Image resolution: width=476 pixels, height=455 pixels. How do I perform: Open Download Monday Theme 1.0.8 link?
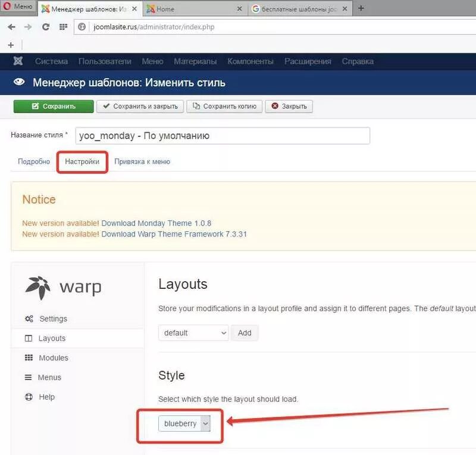pos(156,223)
